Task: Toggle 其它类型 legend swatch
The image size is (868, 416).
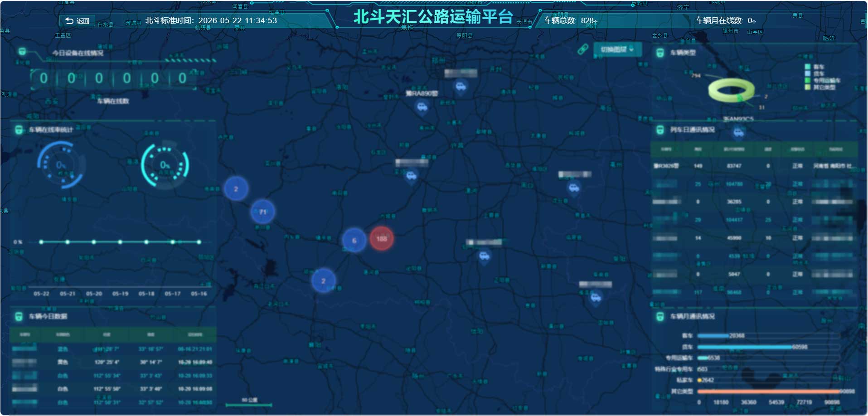Action: tap(807, 87)
